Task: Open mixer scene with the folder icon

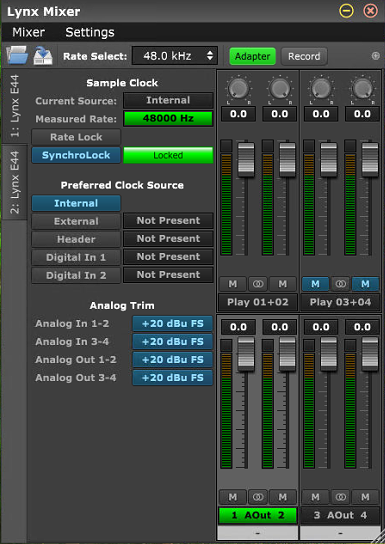Action: [17, 56]
